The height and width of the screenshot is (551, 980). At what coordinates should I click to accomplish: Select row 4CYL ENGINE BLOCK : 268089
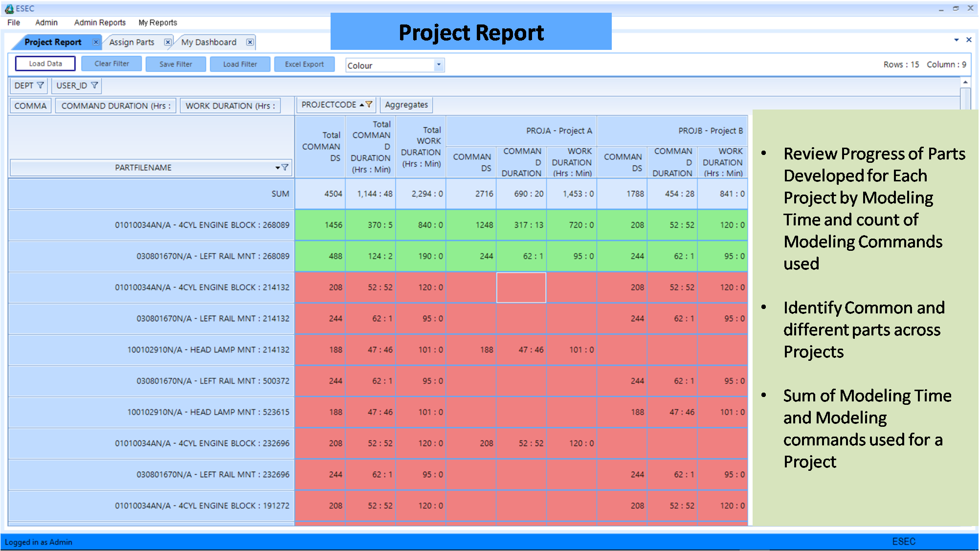(151, 225)
